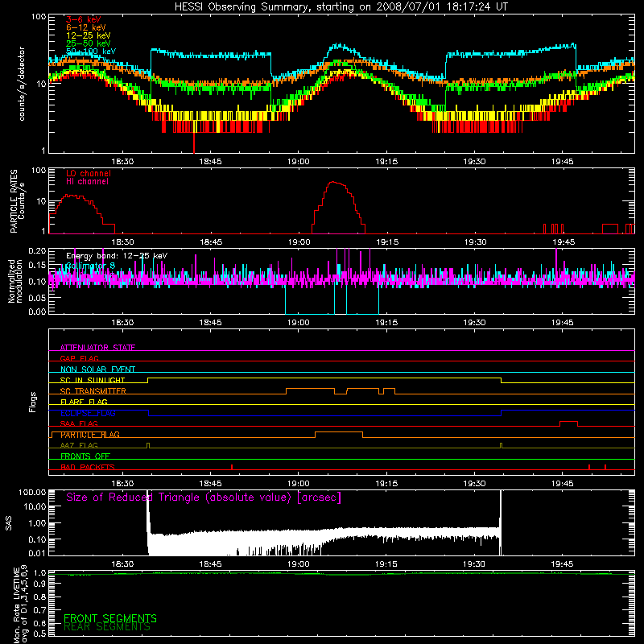The width and height of the screenshot is (644, 644).
Task: Select the yellow 12-25 keV legend entry
Action: (x=89, y=35)
